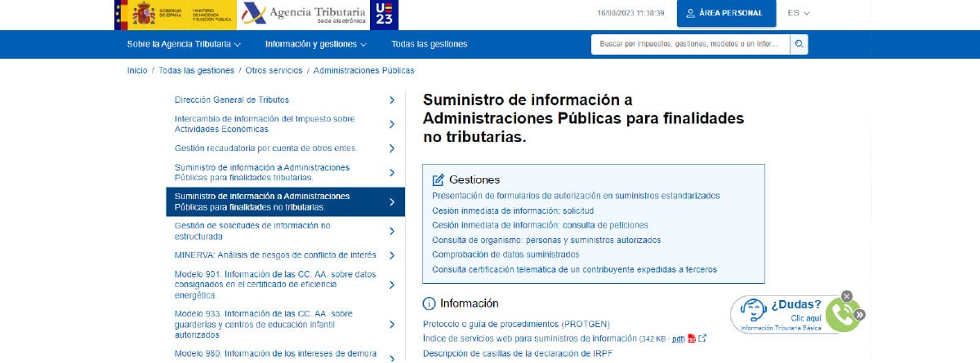Click Todas las gestiones breadcrumb

click(196, 71)
